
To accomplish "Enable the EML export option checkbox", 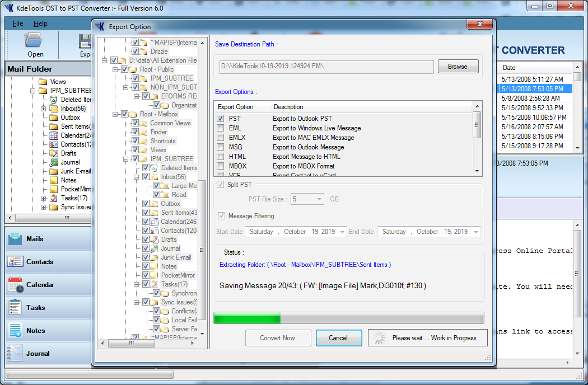I will coord(221,128).
